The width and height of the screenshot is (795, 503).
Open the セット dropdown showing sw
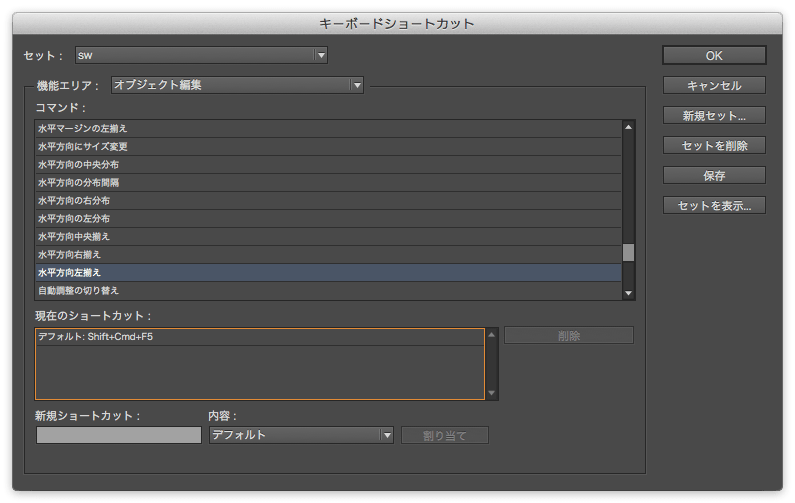(x=201, y=55)
